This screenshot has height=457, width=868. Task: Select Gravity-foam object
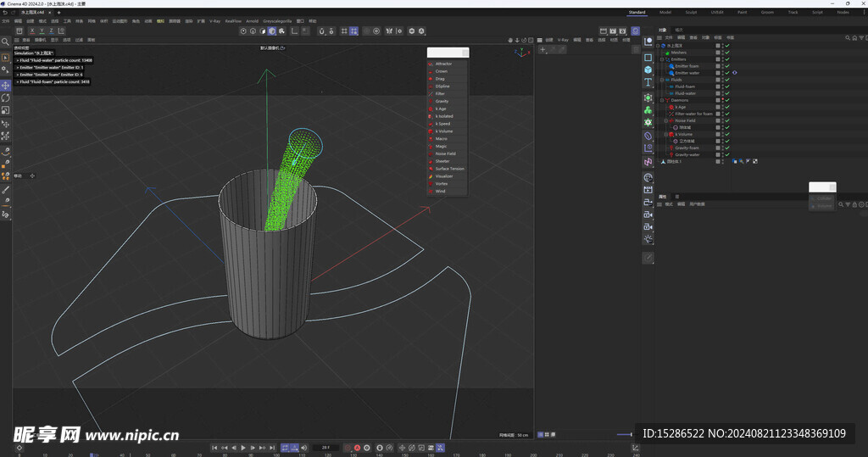[687, 148]
